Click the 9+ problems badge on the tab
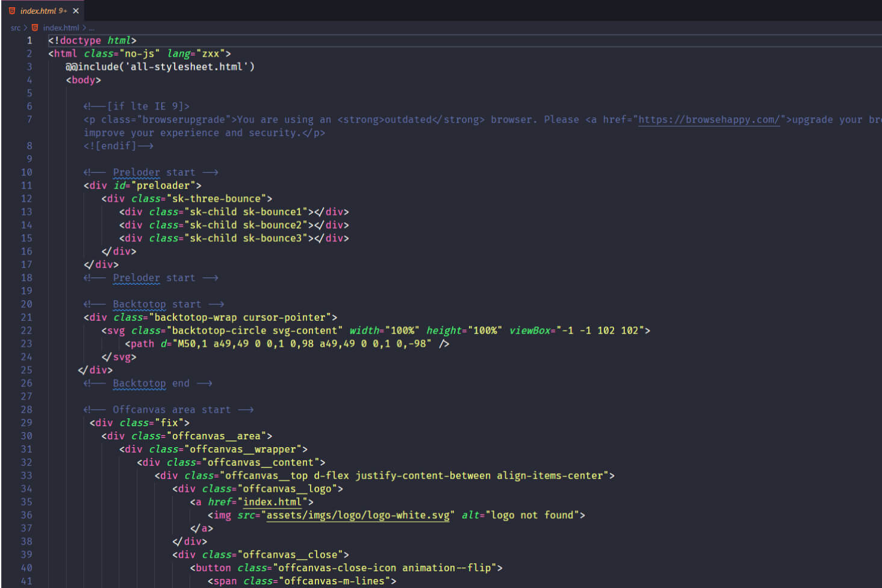Screen dimensions: 882x588 pos(63,11)
